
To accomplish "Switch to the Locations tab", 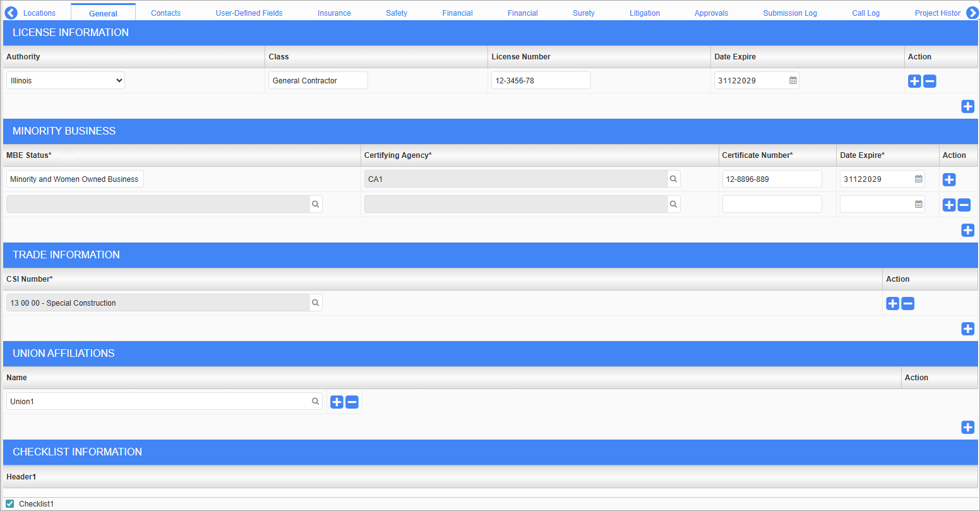I will (39, 13).
